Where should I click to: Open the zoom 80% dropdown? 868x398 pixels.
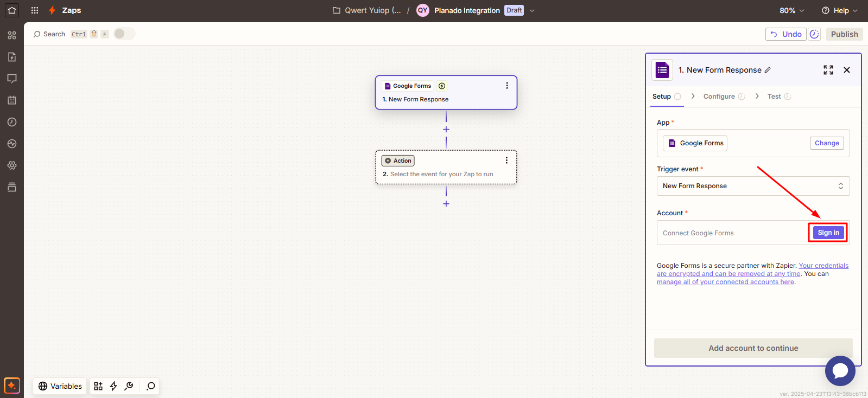(792, 10)
